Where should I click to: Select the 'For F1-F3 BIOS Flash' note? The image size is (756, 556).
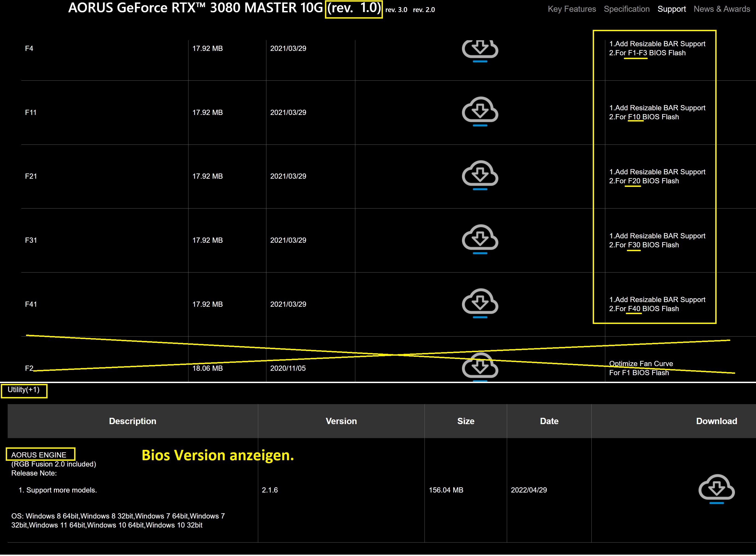pos(647,53)
